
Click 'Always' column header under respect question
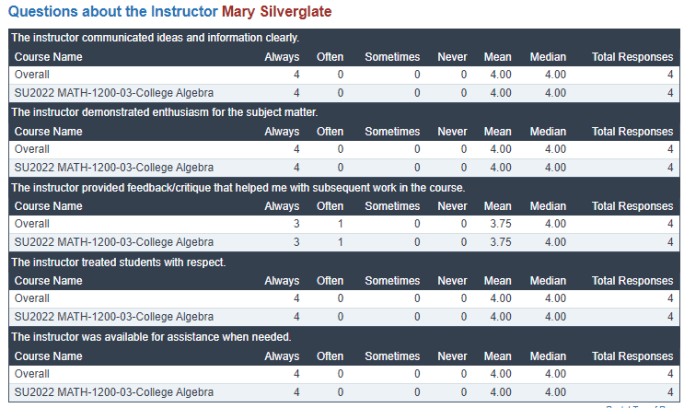point(281,281)
